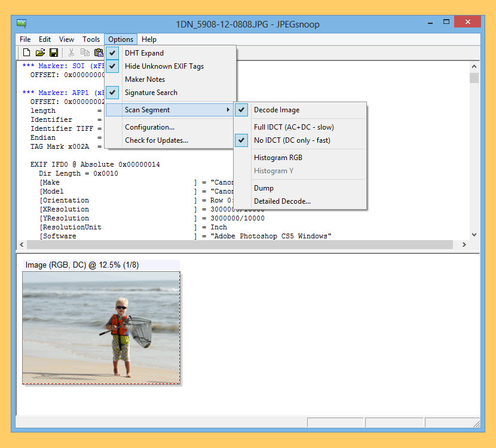Click the vertical scrollbar up arrow
This screenshot has height=448, width=496.
[x=474, y=66]
